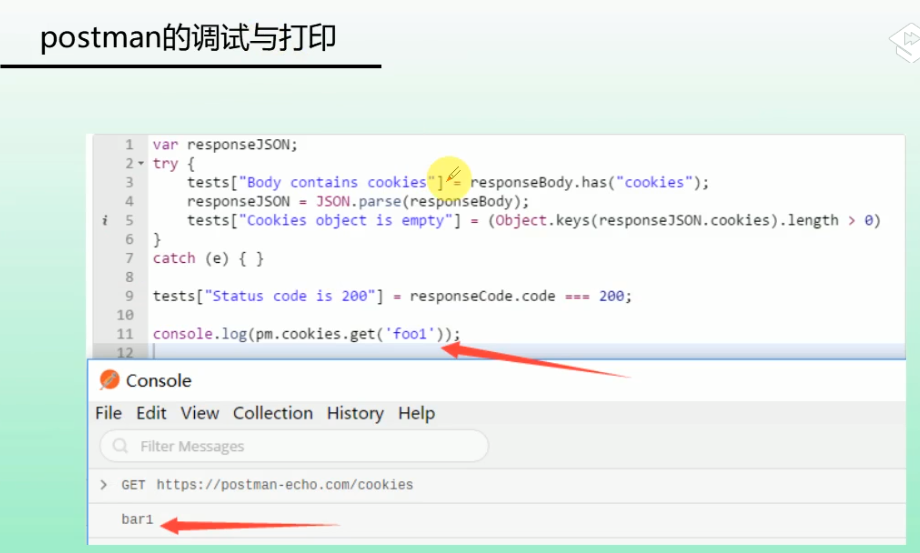This screenshot has width=920, height=553.
Task: Click the console.log(pm.cookies.get('foo1')) line
Action: coord(306,334)
